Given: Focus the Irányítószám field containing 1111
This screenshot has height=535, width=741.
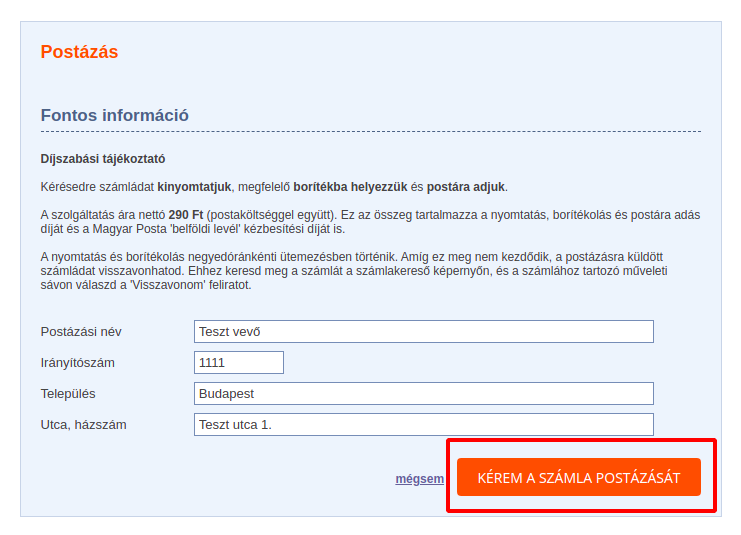Looking at the screenshot, I should click(x=240, y=363).
